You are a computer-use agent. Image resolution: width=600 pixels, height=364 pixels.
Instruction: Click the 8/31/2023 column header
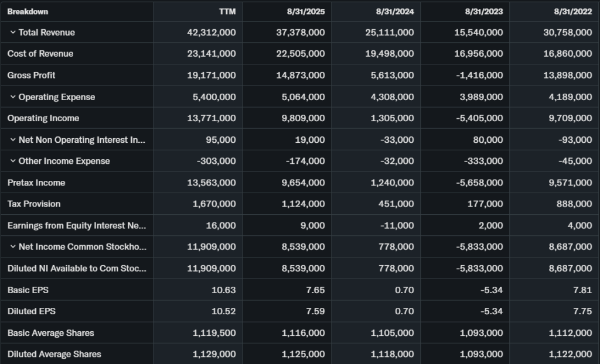click(485, 12)
